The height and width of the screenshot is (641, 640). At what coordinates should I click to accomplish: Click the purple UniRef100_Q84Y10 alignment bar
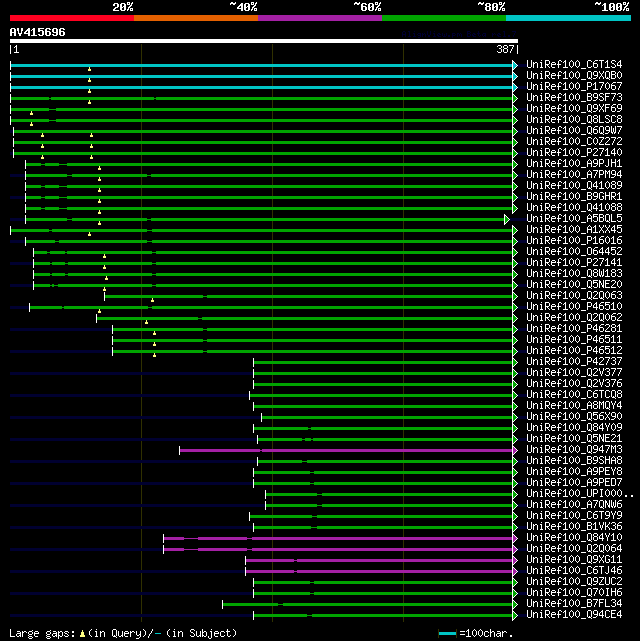[x=338, y=538]
